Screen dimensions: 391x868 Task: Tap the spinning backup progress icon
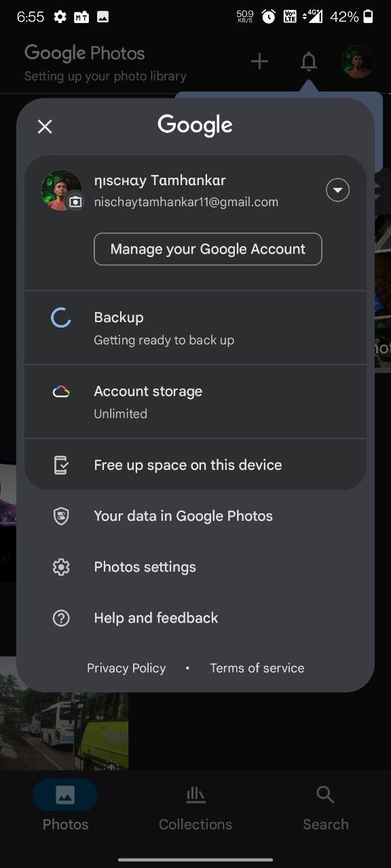pyautogui.click(x=61, y=317)
